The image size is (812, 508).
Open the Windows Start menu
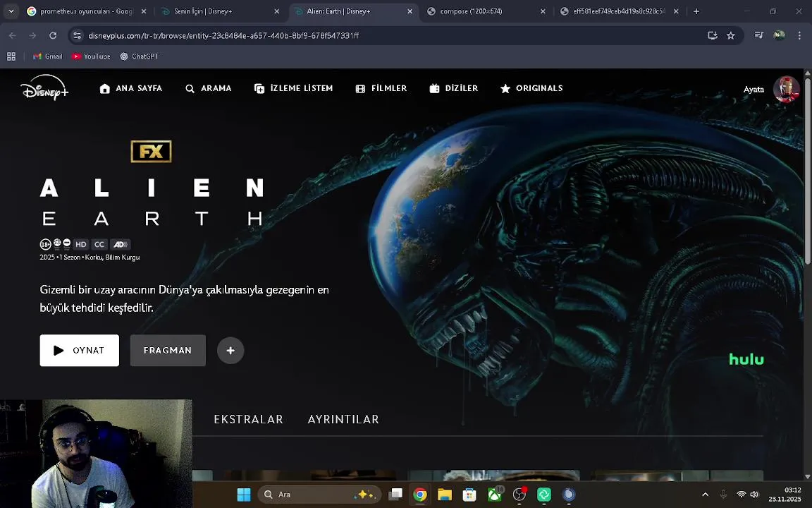[x=244, y=495]
